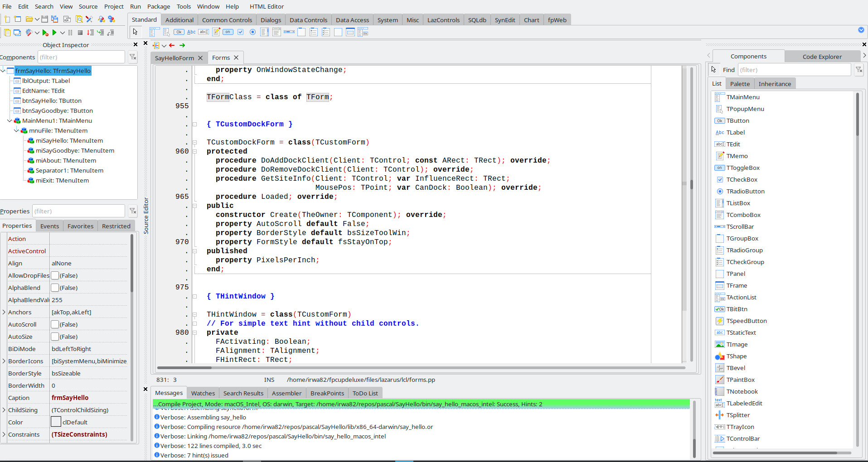Switch to the SayHelloForm editor tab
The image size is (868, 462).
point(175,58)
